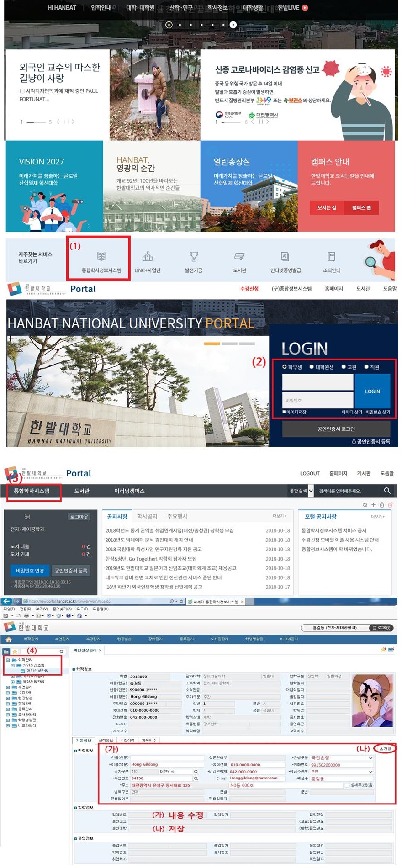The width and height of the screenshot is (402, 868).
Task: Click the star favorites icon in tree panel
Action: coord(15,651)
